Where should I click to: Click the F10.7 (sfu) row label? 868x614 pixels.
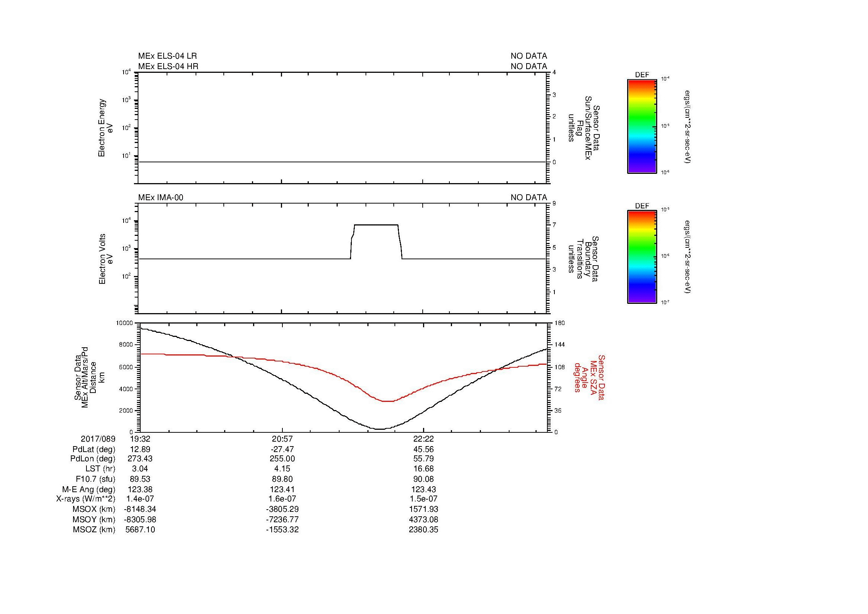pos(95,479)
